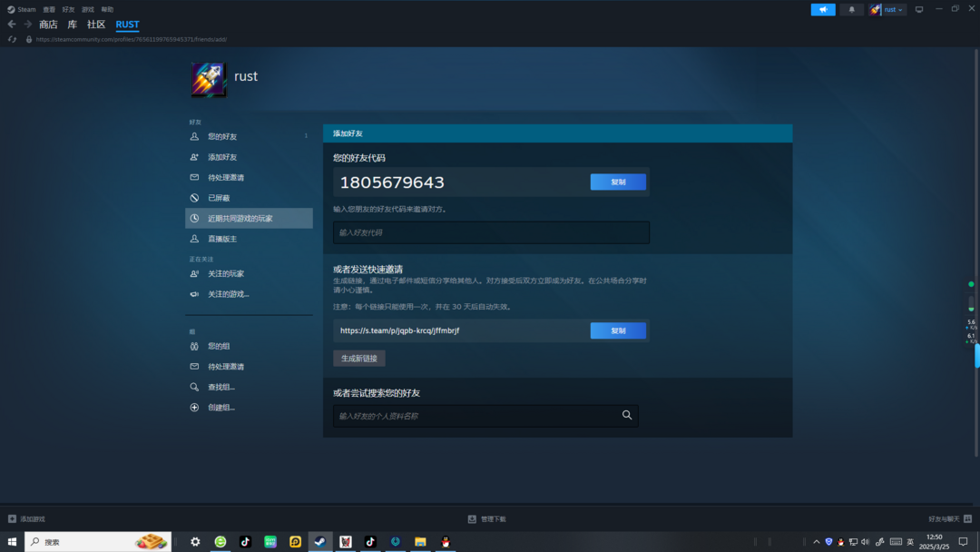Image resolution: width=980 pixels, height=552 pixels.
Task: Click the 生成新链接 button
Action: [359, 359]
